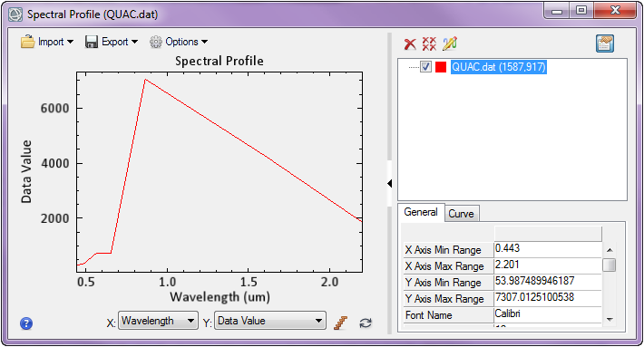Open the Options dropdown menu
This screenshot has width=644, height=347.
pos(179,42)
